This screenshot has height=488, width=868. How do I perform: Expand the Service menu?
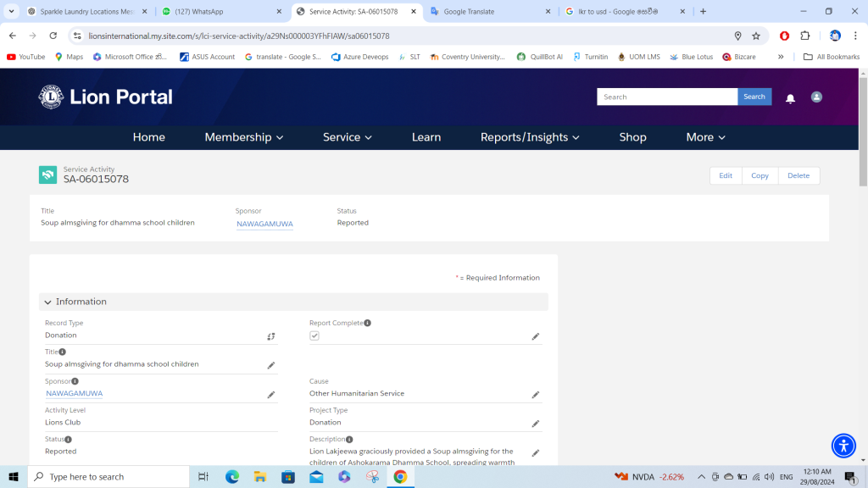pos(347,137)
